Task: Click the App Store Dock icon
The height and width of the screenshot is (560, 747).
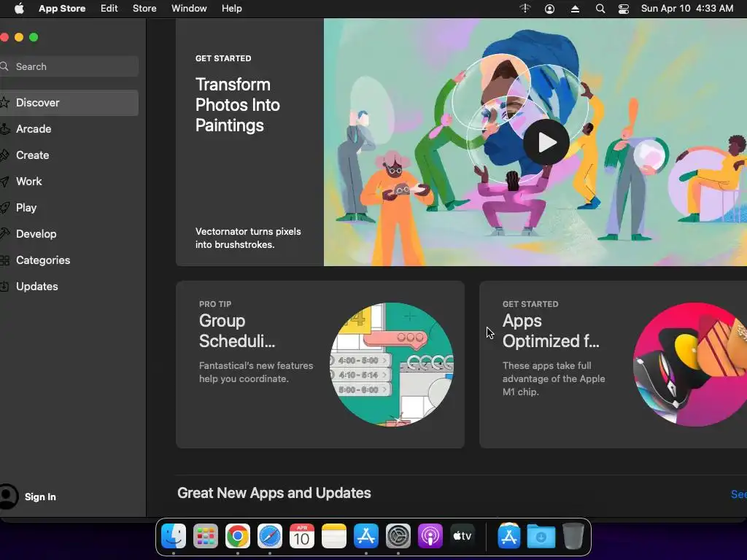Action: (x=366, y=536)
